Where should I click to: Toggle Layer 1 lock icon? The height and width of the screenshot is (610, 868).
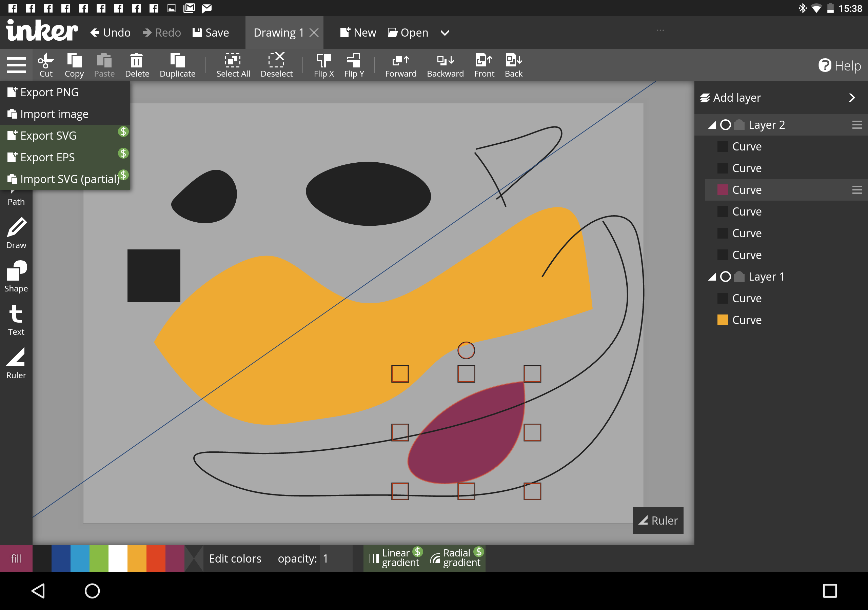point(739,277)
